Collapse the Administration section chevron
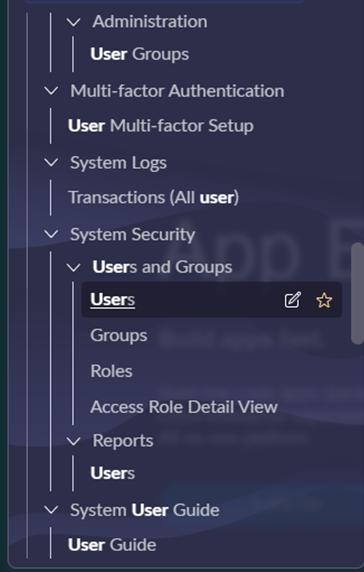 click(74, 22)
